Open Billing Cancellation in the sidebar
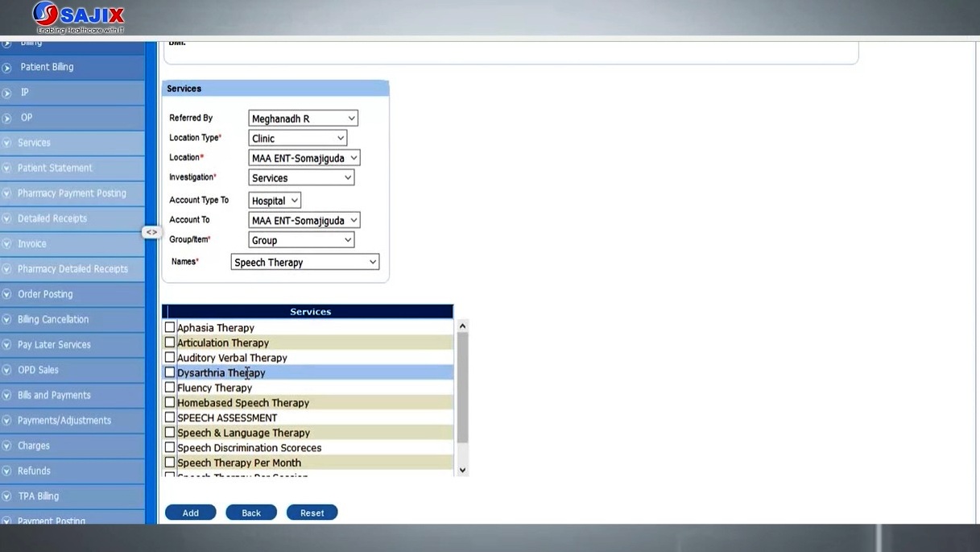Screen dimensions: 980x552 tap(53, 319)
